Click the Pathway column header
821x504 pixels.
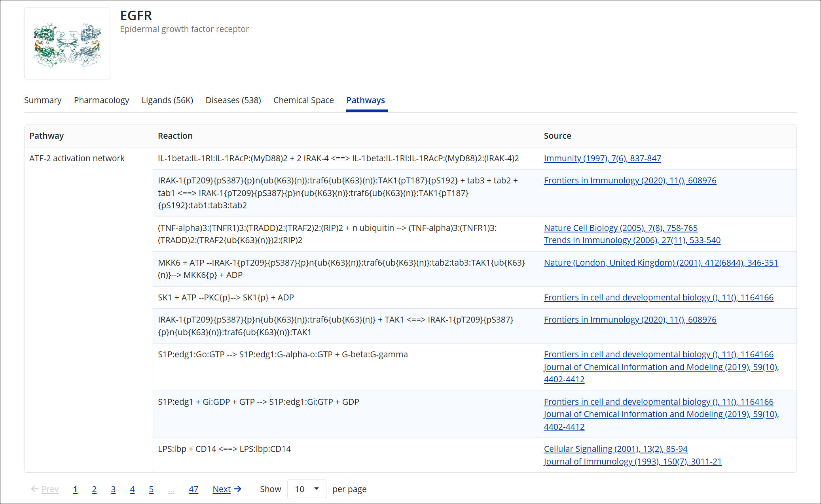pos(47,136)
